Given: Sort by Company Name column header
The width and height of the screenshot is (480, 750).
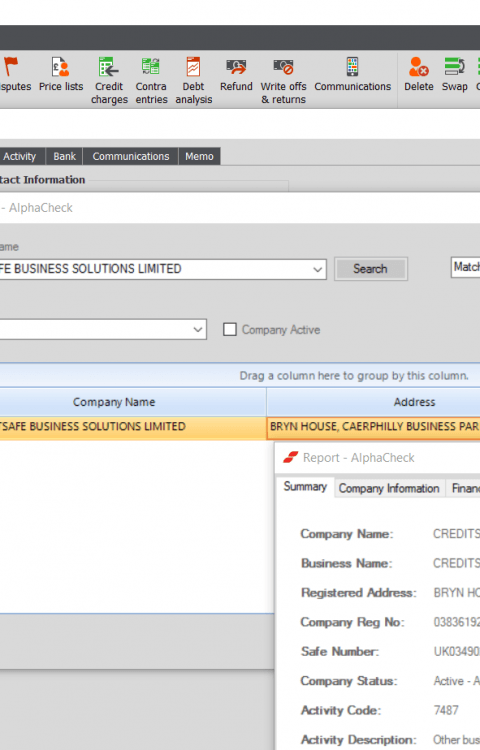Looking at the screenshot, I should 132,402.
